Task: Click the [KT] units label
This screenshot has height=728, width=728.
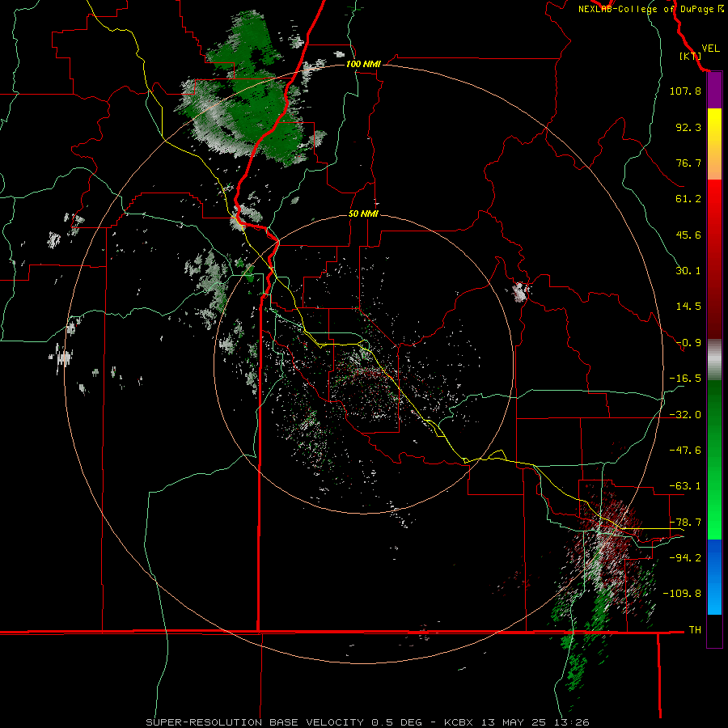Action: pyautogui.click(x=691, y=56)
